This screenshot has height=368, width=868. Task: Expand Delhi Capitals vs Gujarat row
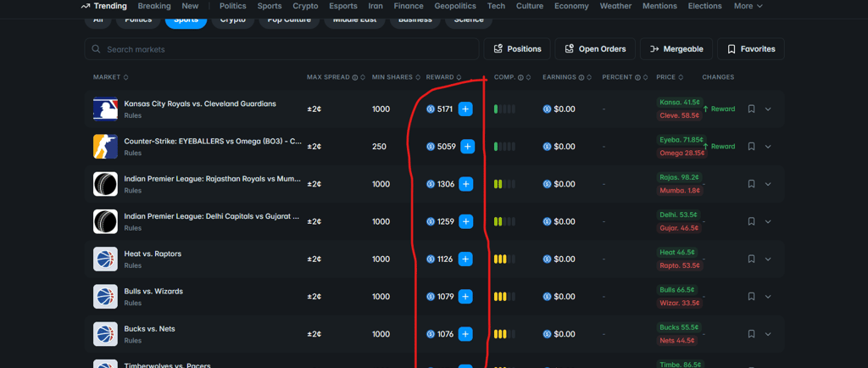(768, 221)
